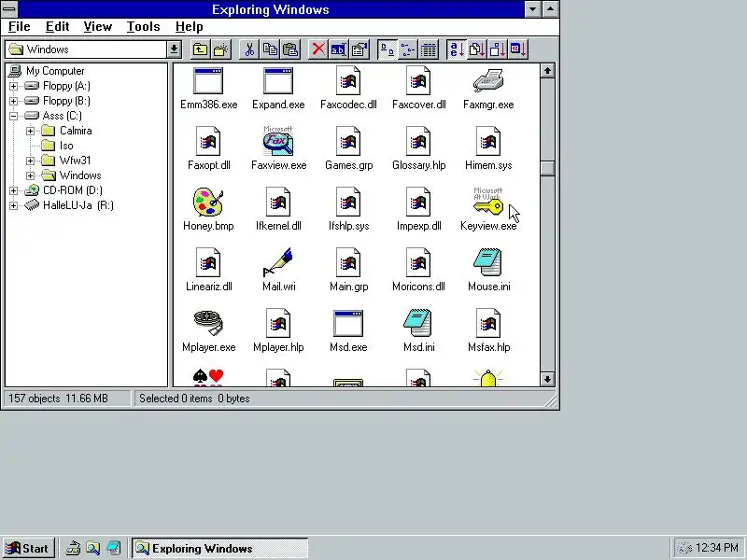Viewport: 747px width, 560px height.
Task: Expand the Windows folder node
Action: tap(31, 175)
